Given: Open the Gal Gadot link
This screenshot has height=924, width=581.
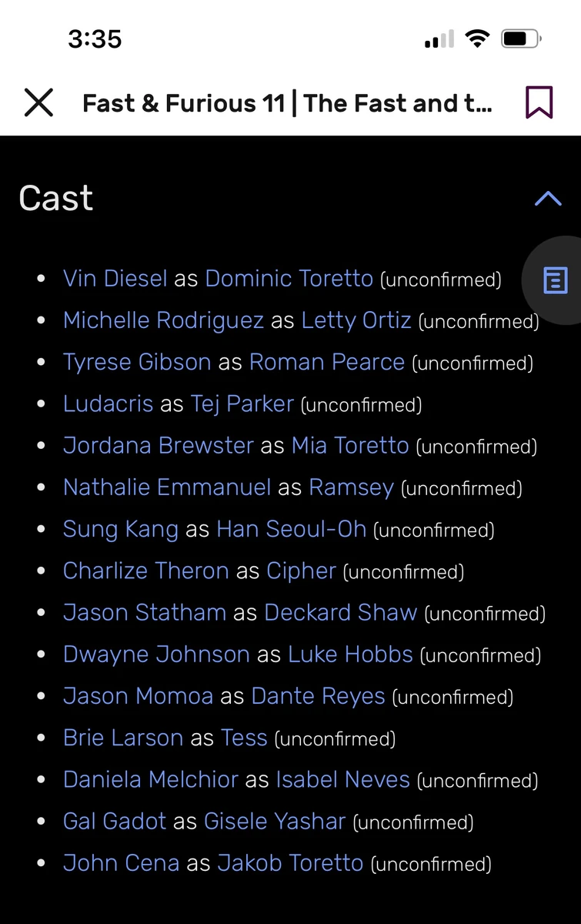Looking at the screenshot, I should [x=114, y=821].
